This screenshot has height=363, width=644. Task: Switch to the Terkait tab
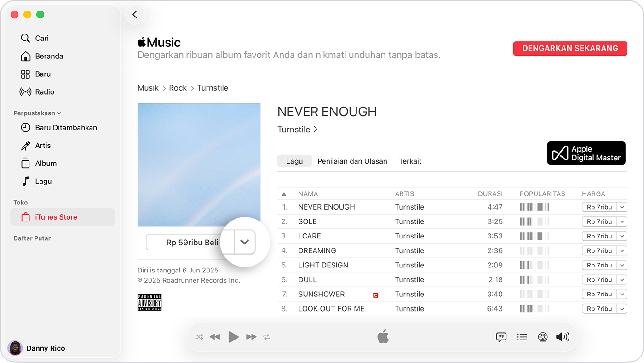tap(410, 161)
